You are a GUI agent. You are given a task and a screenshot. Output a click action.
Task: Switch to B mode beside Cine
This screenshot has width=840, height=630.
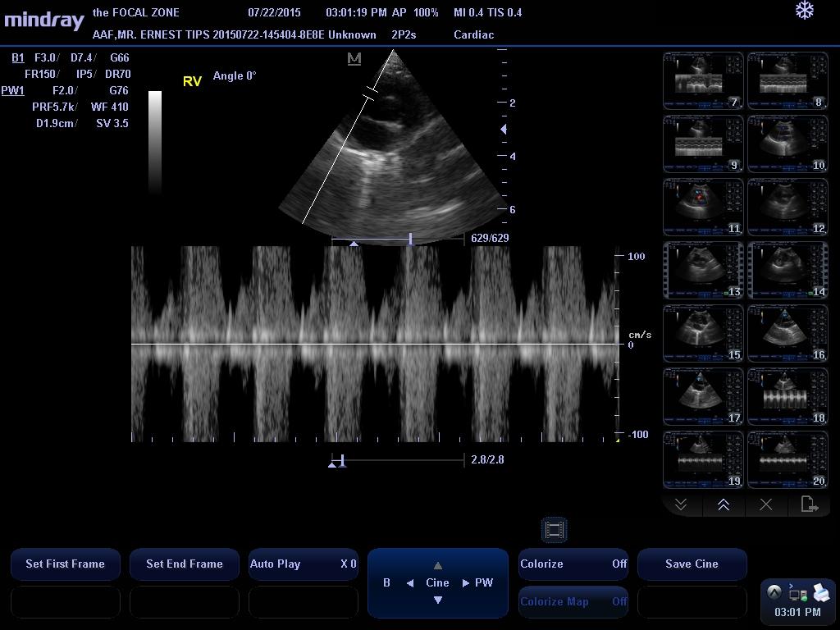[x=386, y=583]
